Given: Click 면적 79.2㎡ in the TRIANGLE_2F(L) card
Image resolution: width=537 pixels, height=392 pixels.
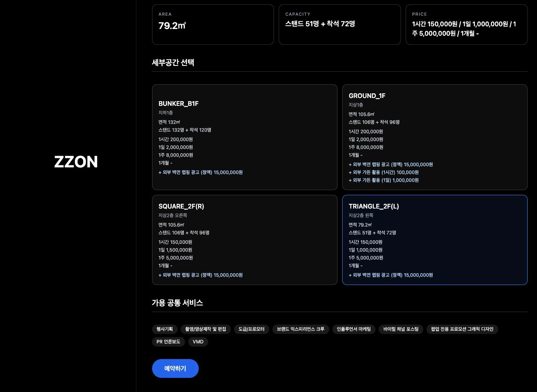Looking at the screenshot, I should [x=360, y=225].
